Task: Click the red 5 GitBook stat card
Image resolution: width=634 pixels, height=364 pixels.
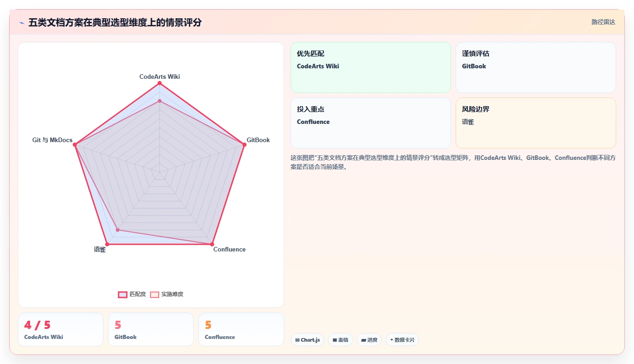Action: point(151,329)
